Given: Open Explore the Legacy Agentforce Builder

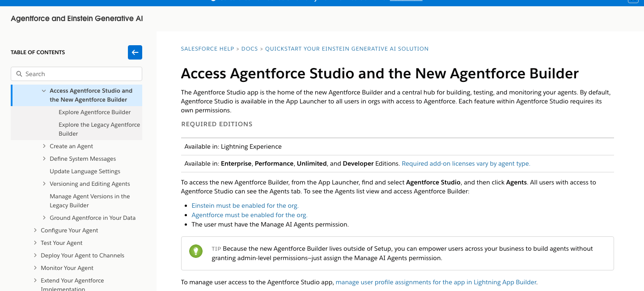Looking at the screenshot, I should [x=99, y=129].
